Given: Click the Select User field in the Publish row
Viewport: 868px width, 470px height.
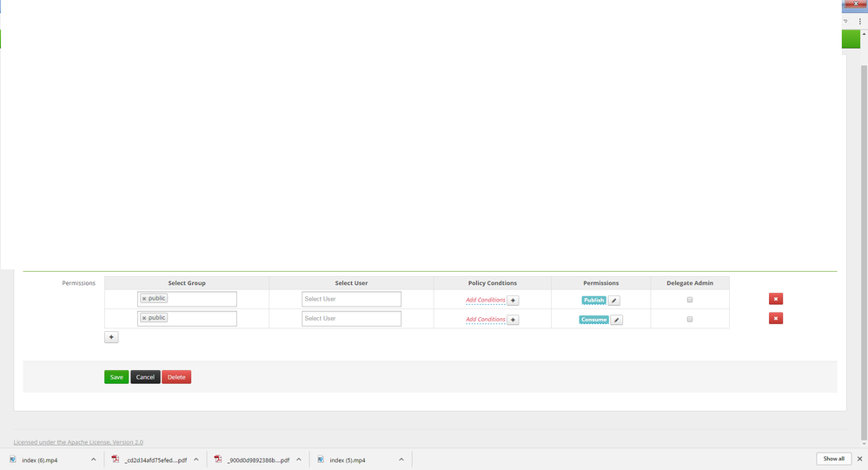Looking at the screenshot, I should (x=352, y=299).
